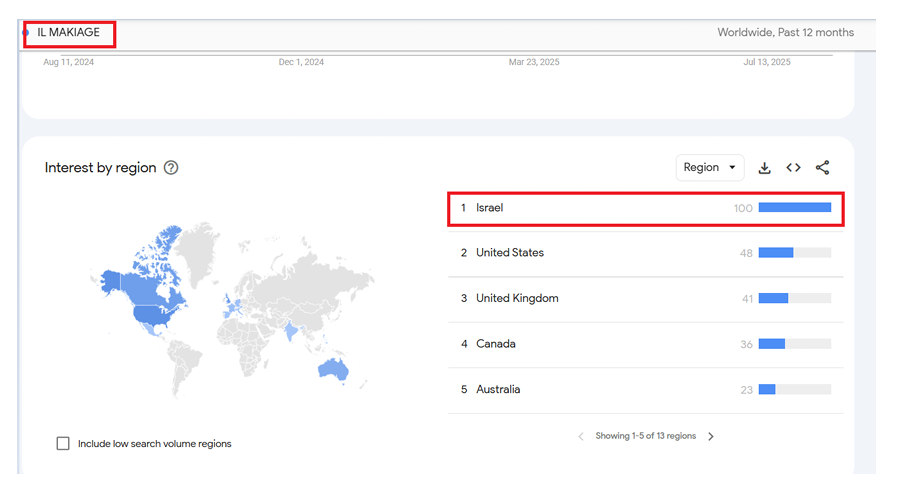Click the Include low search volume regions label
Screen dimensions: 916x481
(155, 444)
